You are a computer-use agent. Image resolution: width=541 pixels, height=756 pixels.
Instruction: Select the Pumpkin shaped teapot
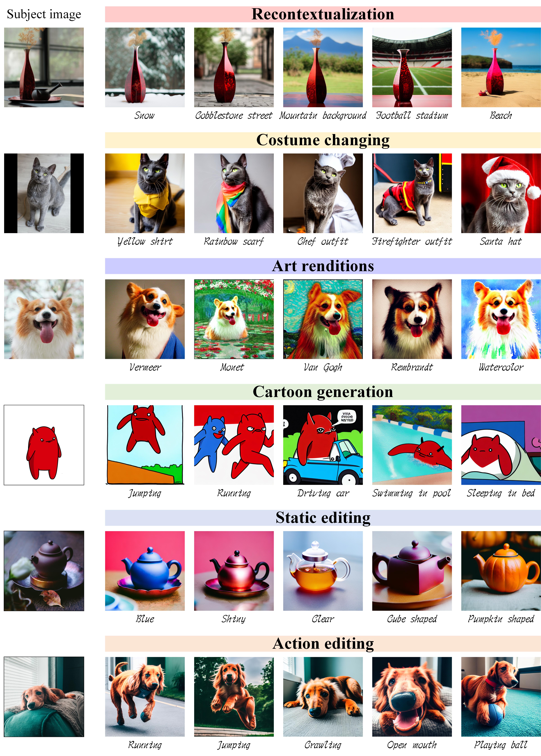(501, 571)
